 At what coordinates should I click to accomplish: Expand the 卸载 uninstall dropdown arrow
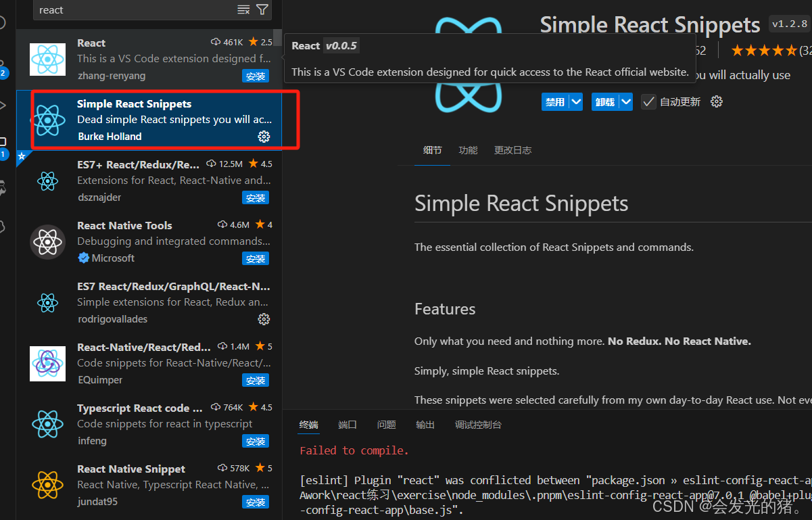click(x=626, y=101)
